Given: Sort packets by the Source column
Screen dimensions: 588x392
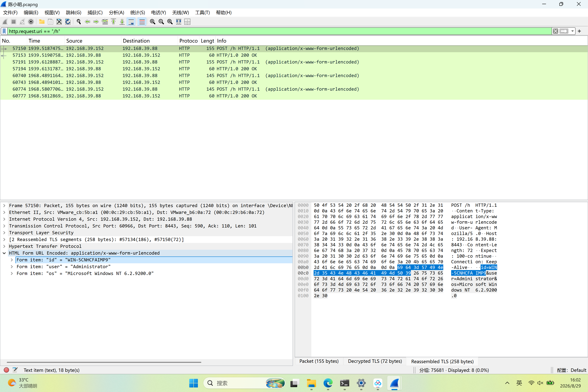Looking at the screenshot, I should click(93, 41).
